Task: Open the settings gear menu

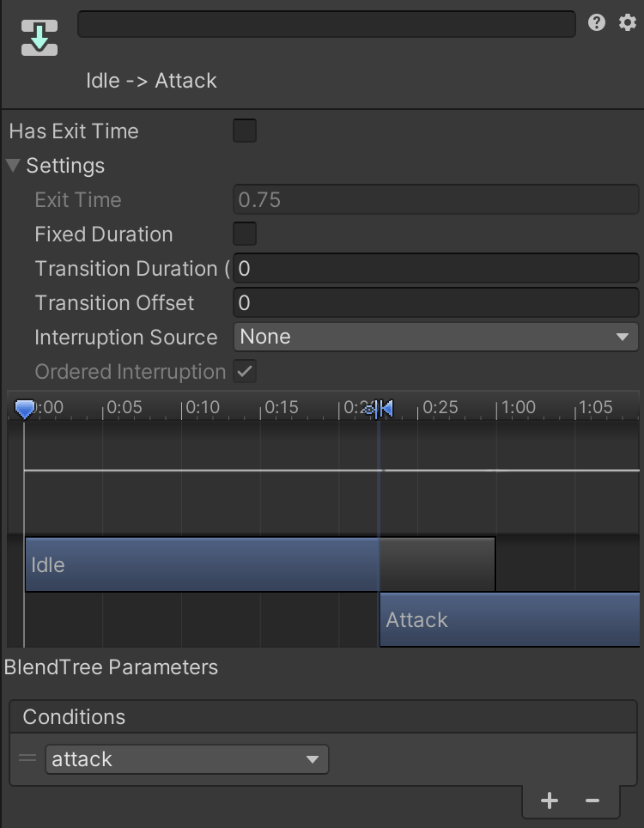Action: click(x=628, y=23)
